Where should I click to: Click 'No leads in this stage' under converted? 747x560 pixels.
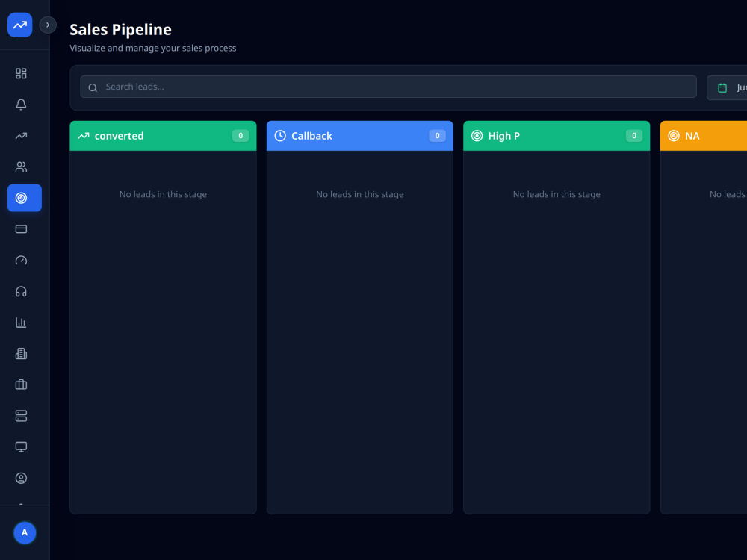[163, 194]
